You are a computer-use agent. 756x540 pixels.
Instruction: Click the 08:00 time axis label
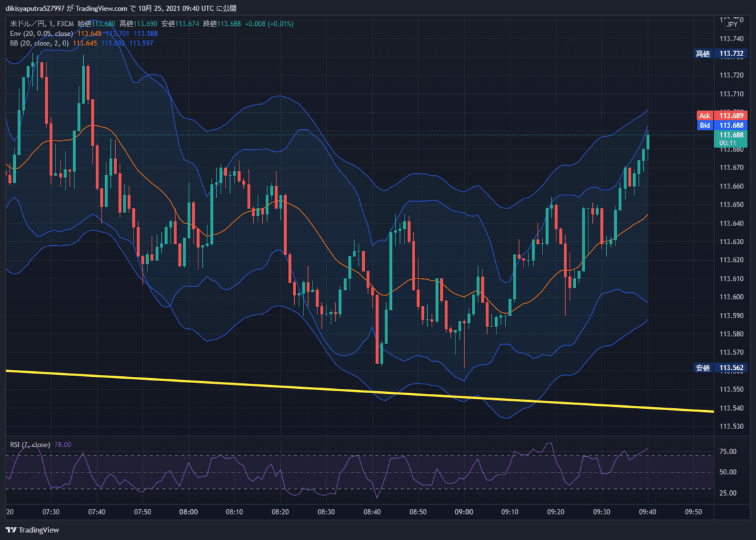(x=188, y=512)
